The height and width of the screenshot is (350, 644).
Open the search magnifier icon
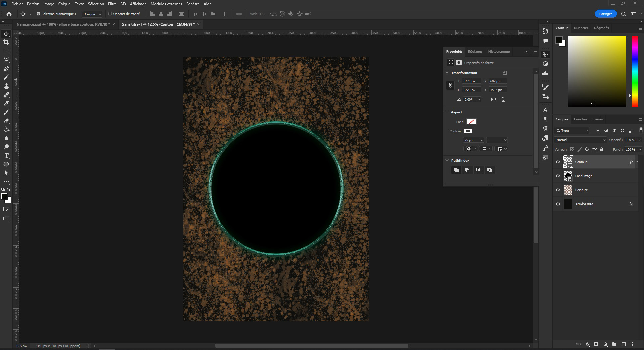(623, 14)
